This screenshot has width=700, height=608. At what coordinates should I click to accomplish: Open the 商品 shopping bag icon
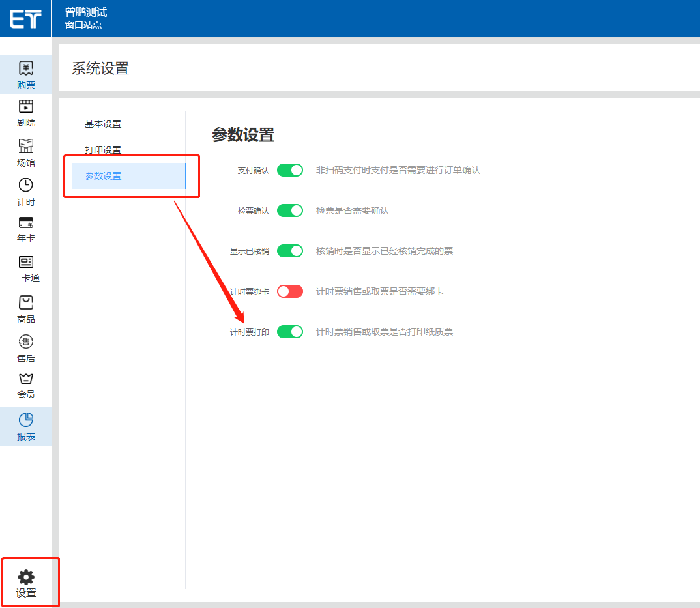[x=26, y=302]
